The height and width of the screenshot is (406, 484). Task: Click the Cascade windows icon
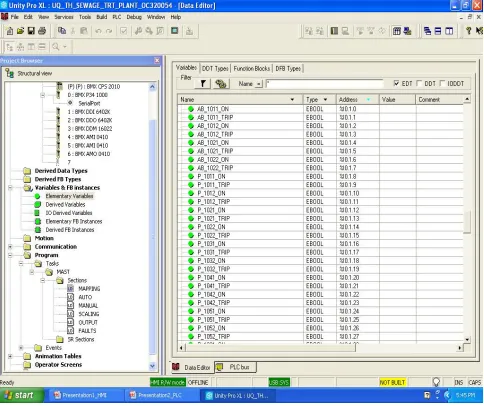[427, 31]
